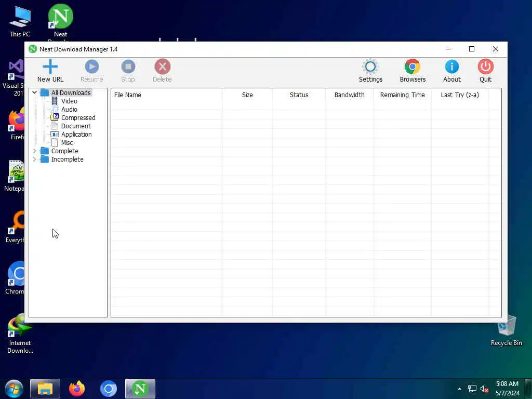
Task: Sort by the Bandwidth column header
Action: pyautogui.click(x=350, y=95)
